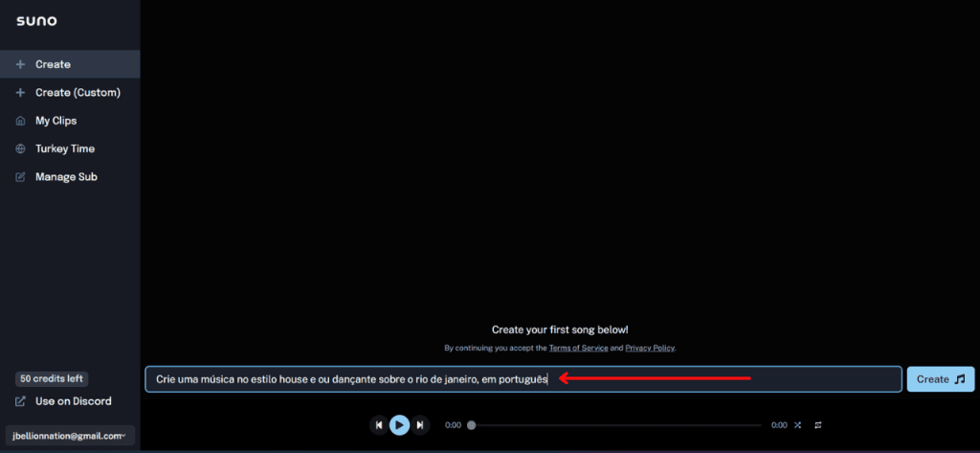Click the plus icon beside Create (Custom)
The image size is (980, 453).
[x=20, y=93]
